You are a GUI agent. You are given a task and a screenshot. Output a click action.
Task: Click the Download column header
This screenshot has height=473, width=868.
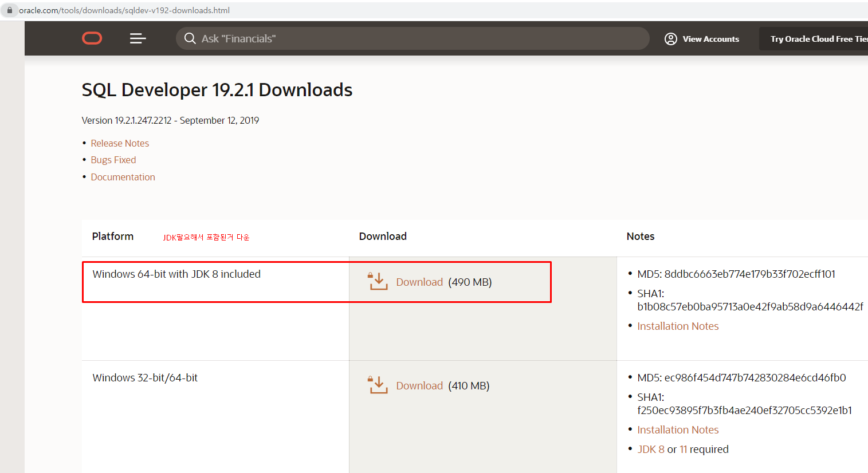click(x=383, y=236)
